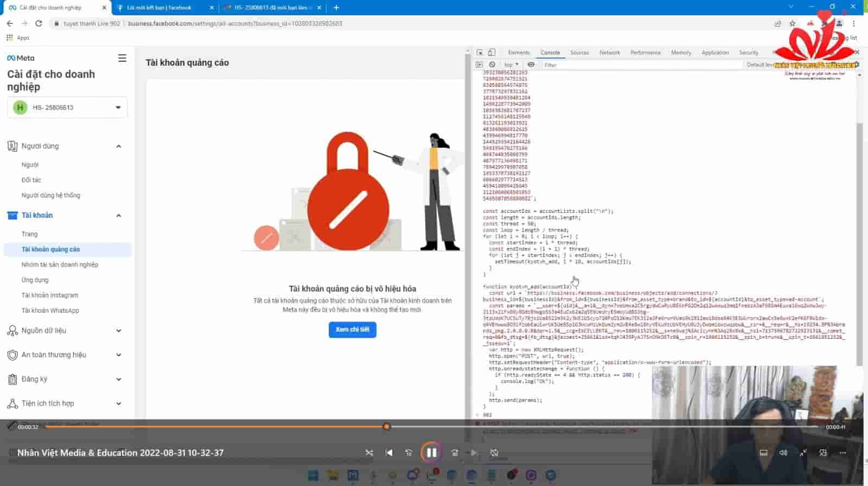
Task: Click the Windows Start icon in taskbar
Action: pyautogui.click(x=313, y=476)
